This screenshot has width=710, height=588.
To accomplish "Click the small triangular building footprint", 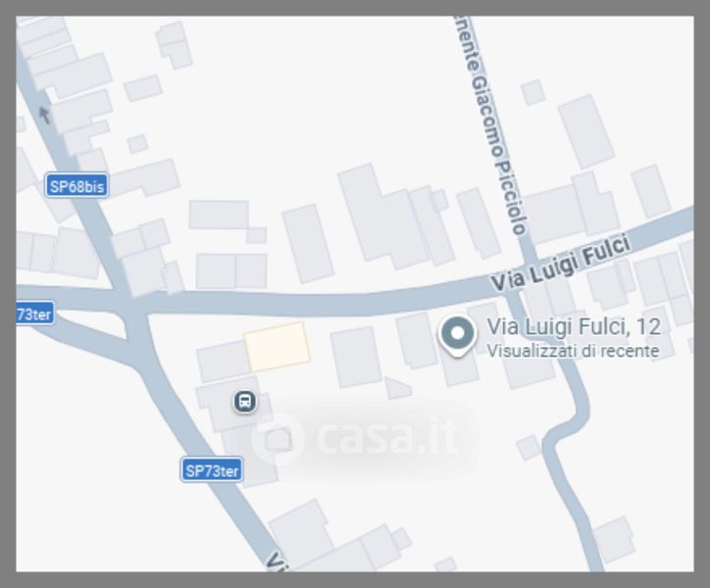I will [x=397, y=389].
